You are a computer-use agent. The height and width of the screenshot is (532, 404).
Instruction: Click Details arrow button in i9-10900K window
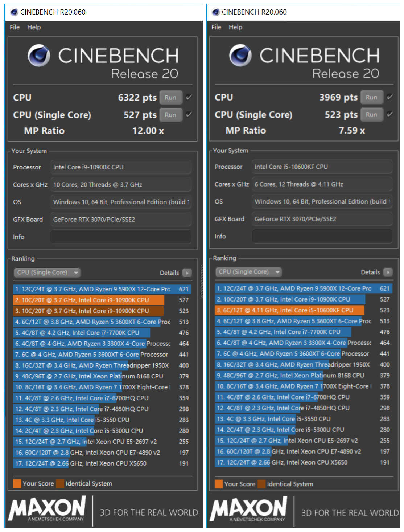coord(187,273)
